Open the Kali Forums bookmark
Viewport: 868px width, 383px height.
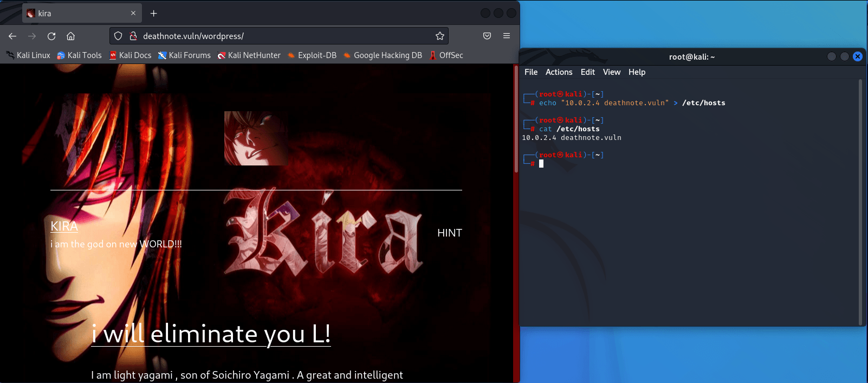pyautogui.click(x=184, y=55)
